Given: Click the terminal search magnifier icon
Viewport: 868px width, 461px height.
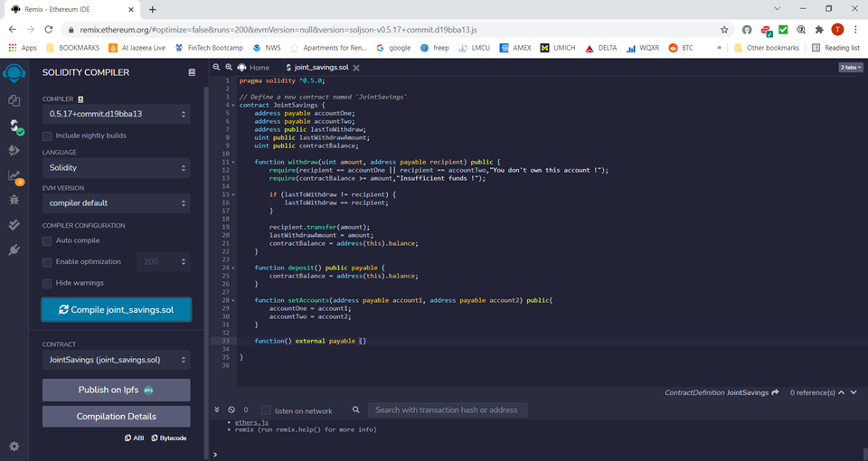Looking at the screenshot, I should 356,409.
